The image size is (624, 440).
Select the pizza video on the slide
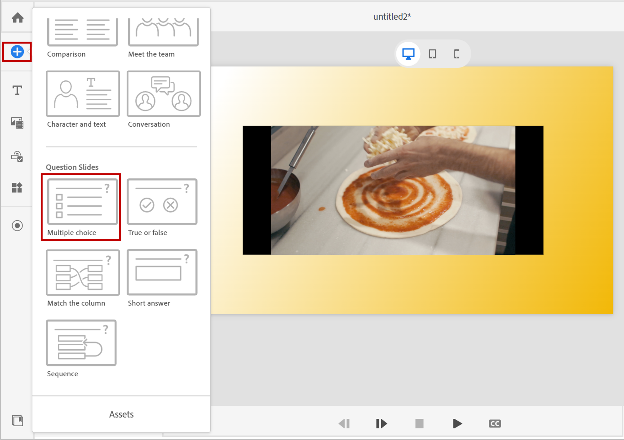coord(393,190)
